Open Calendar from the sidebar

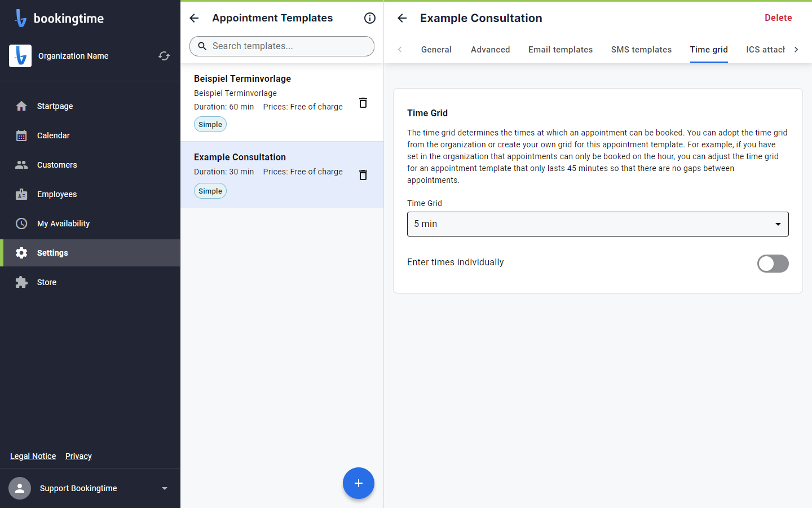pyautogui.click(x=90, y=135)
